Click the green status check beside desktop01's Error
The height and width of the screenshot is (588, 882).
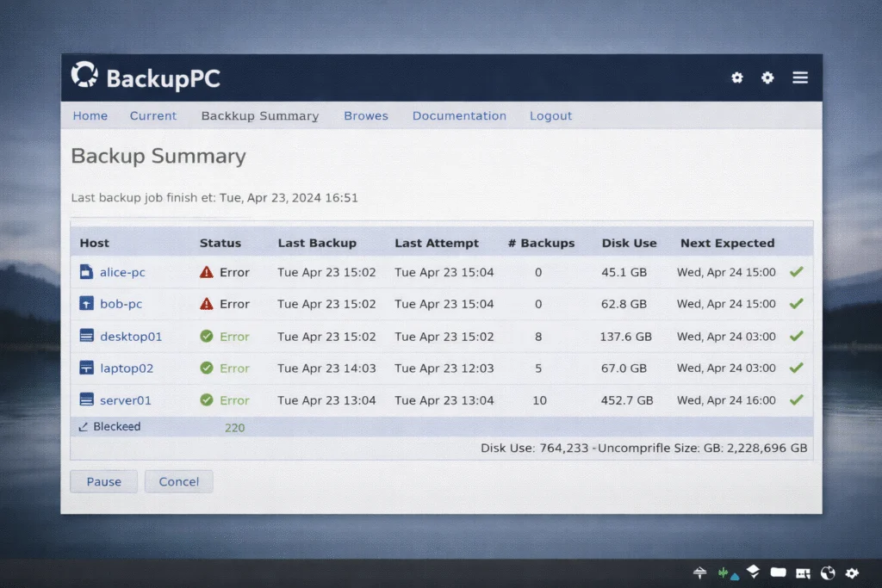pos(208,336)
